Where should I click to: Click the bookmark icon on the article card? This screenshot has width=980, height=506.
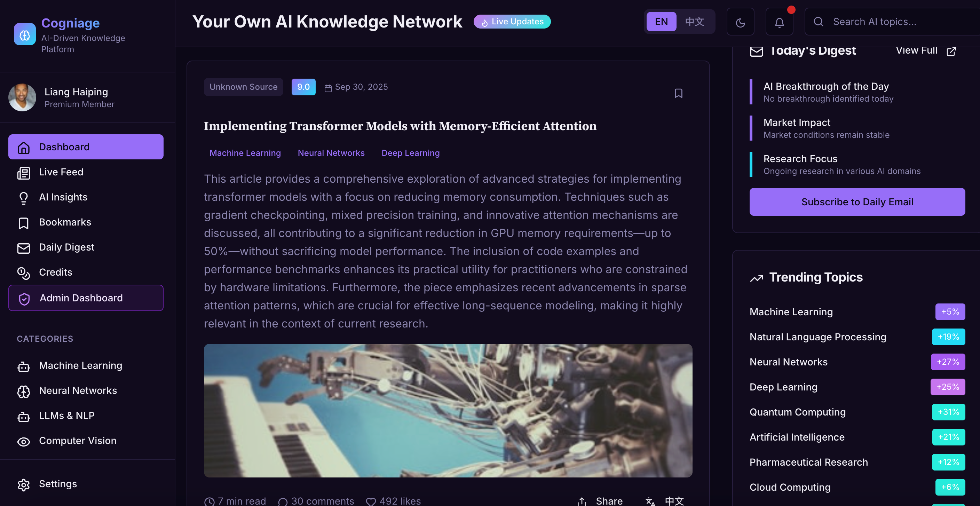coord(678,93)
